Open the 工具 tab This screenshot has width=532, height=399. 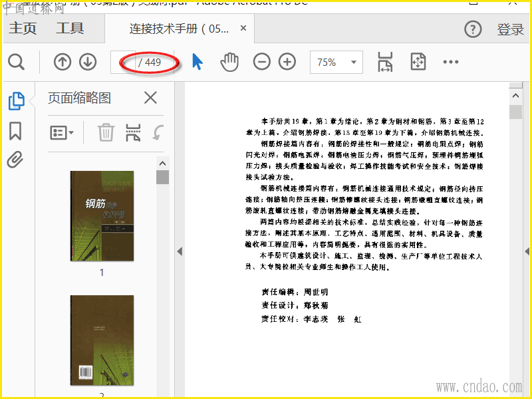point(70,28)
